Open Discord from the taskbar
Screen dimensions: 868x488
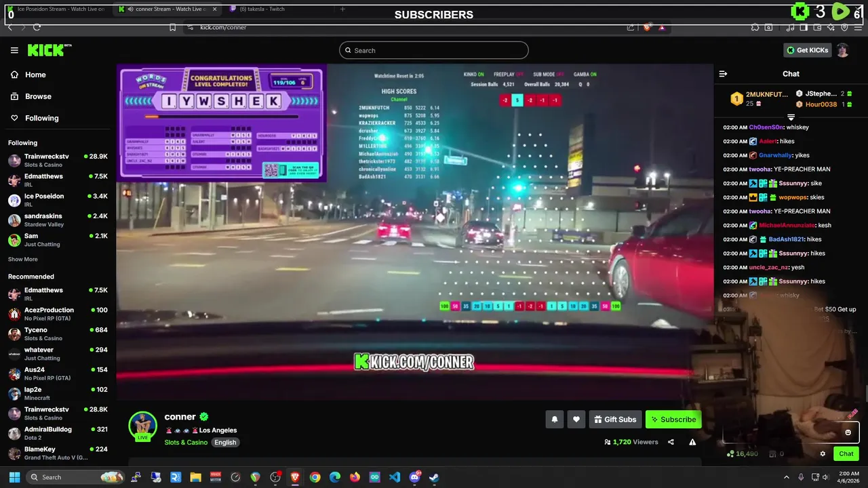414,477
